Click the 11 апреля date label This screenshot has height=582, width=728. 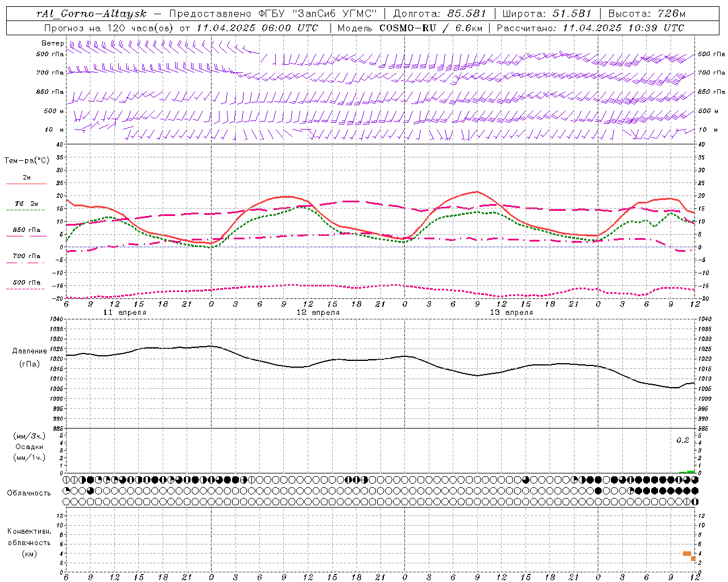(x=125, y=313)
